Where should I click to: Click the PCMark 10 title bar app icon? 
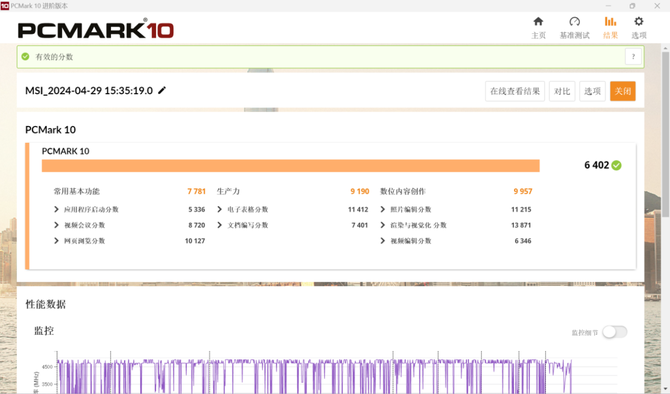tap(5, 6)
